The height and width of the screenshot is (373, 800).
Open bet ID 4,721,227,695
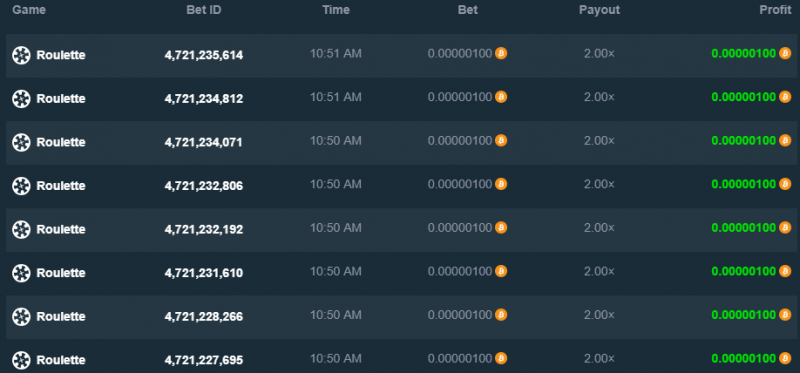[204, 360]
